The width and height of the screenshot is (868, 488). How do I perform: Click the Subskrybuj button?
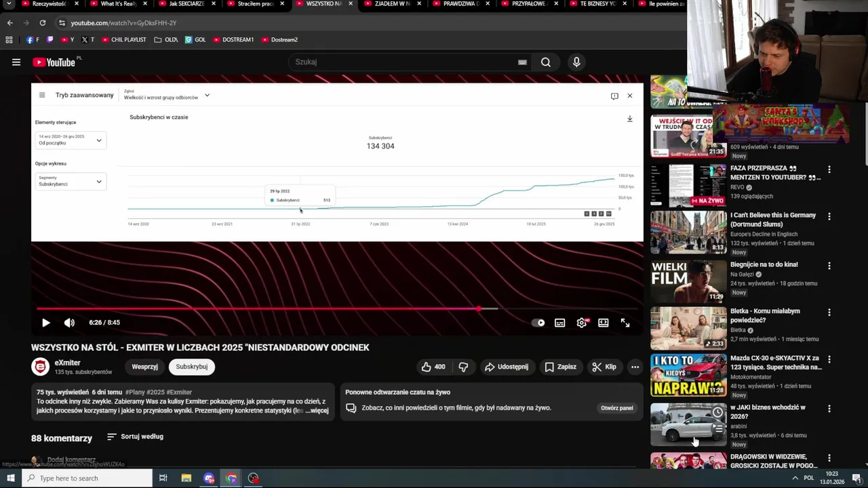pyautogui.click(x=192, y=367)
